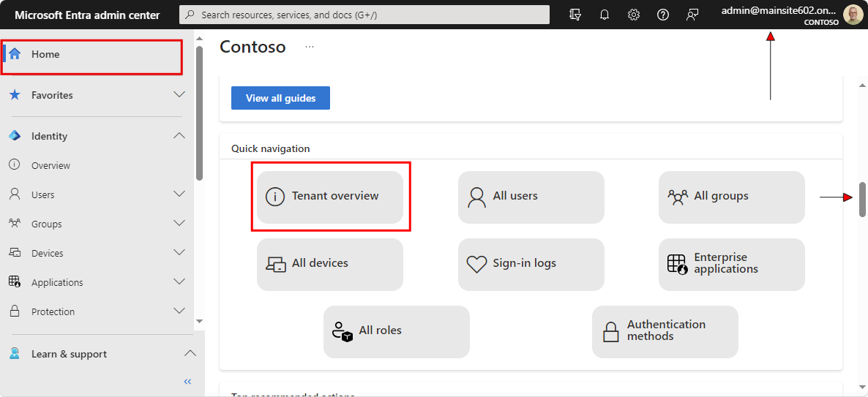This screenshot has width=868, height=397.
Task: Click the Users person icon in sidebar
Action: (x=15, y=194)
